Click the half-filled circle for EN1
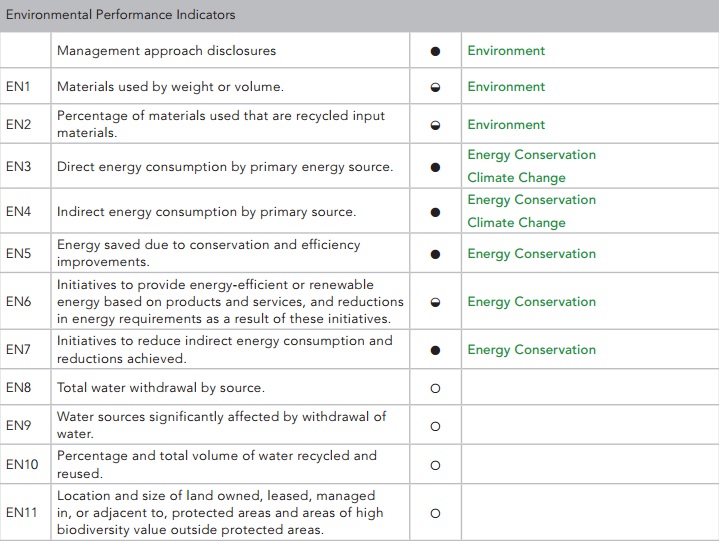Viewport: 719px width, 541px height. point(435,87)
